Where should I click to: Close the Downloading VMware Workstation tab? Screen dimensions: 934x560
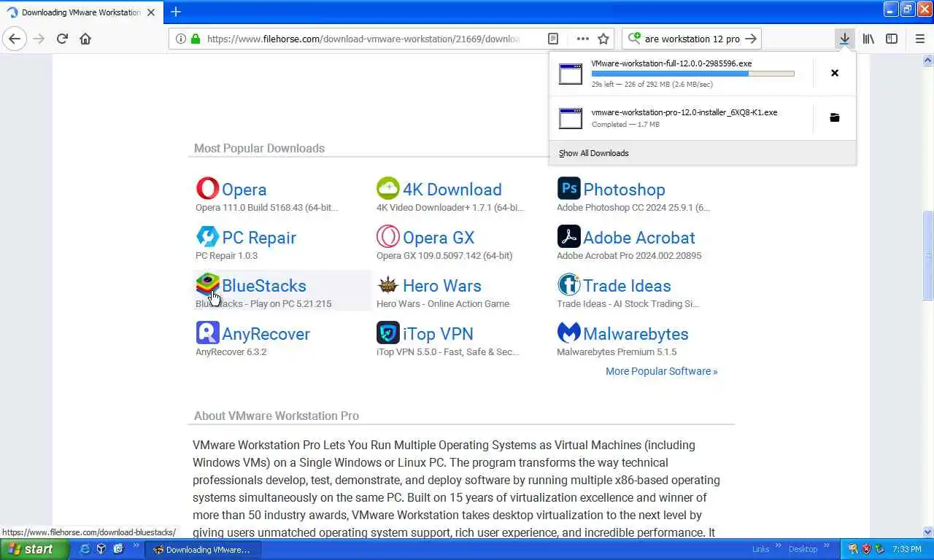(x=151, y=12)
